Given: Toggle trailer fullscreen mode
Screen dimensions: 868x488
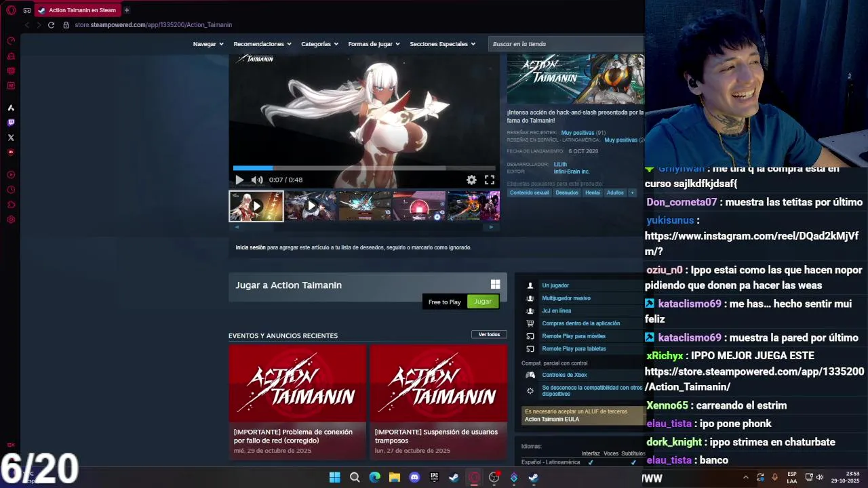Looking at the screenshot, I should click(490, 180).
